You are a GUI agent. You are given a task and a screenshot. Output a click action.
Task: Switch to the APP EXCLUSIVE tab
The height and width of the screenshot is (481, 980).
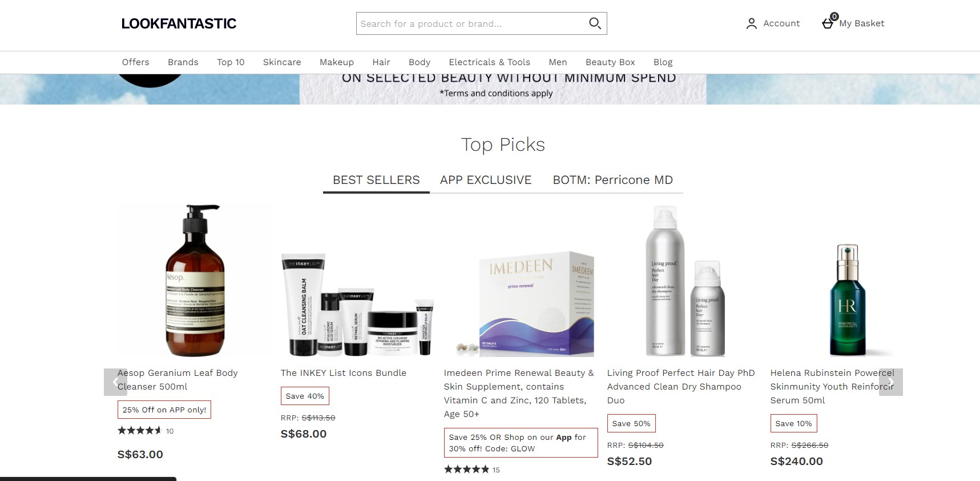click(486, 180)
